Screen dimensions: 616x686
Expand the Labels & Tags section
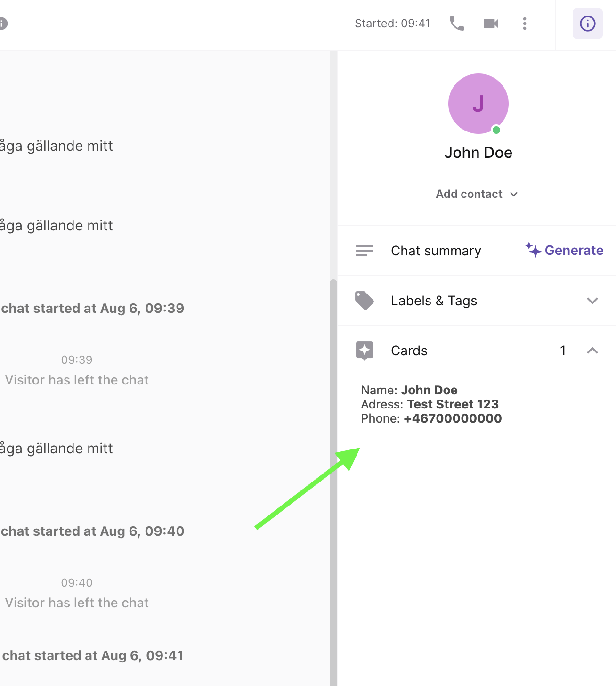pyautogui.click(x=592, y=301)
